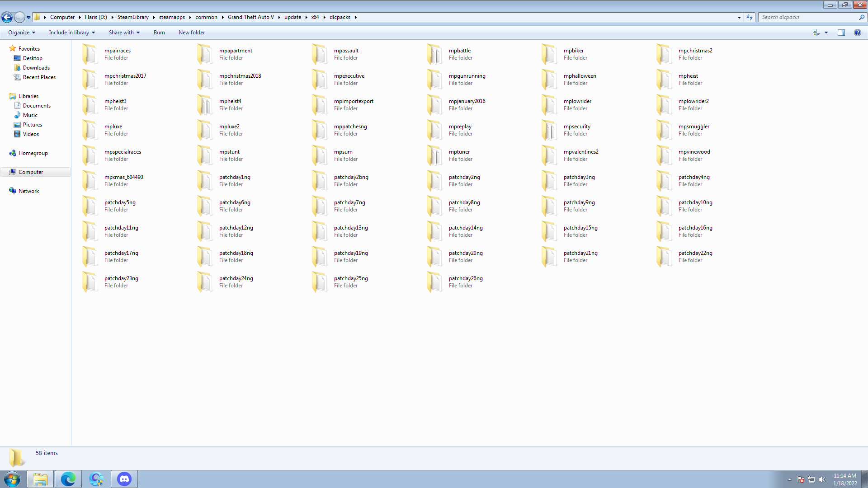Select the mpsecurity folder icon
The image size is (868, 488).
point(549,130)
